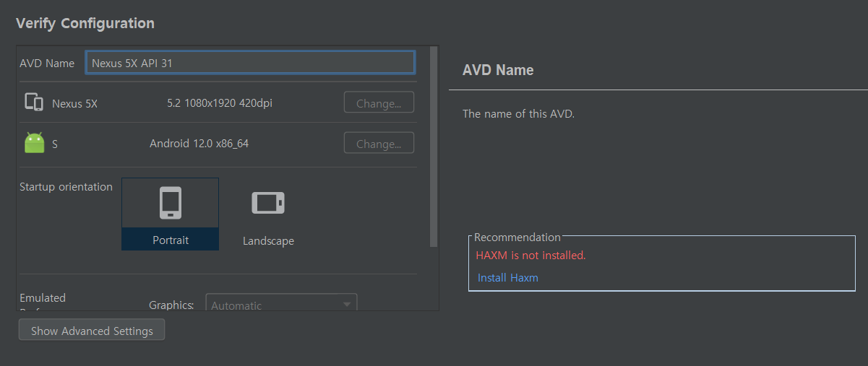The width and height of the screenshot is (868, 366).
Task: Click Show Advanced Settings button
Action: (x=92, y=331)
